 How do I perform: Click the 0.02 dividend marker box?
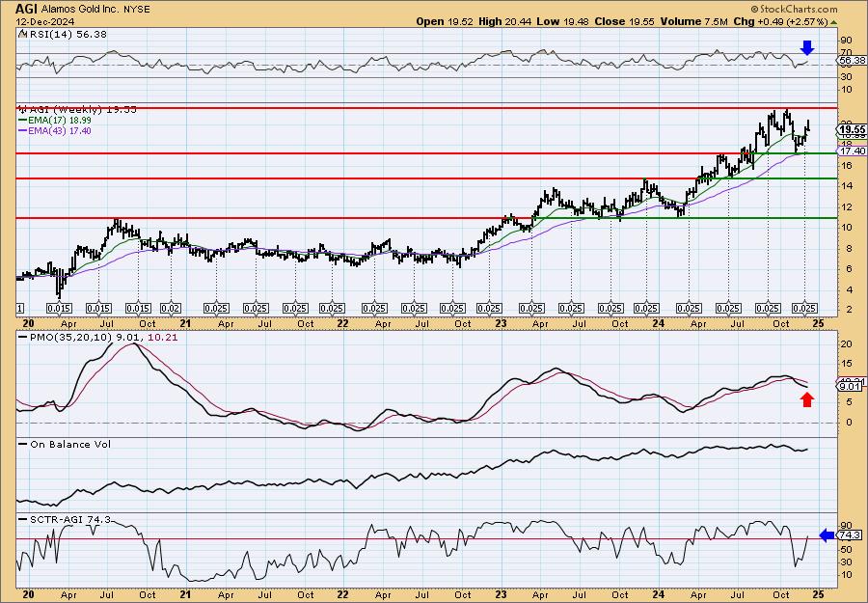click(x=171, y=309)
